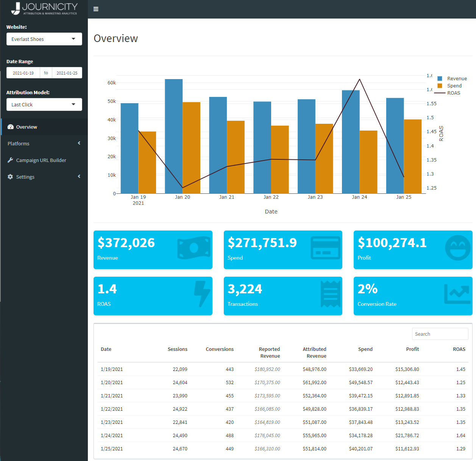Click the $271,751.9 Spend card
This screenshot has width=476, height=461.
pos(283,250)
